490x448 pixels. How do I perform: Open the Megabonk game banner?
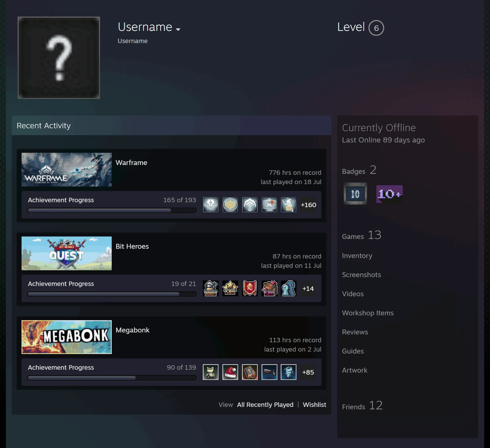click(67, 337)
